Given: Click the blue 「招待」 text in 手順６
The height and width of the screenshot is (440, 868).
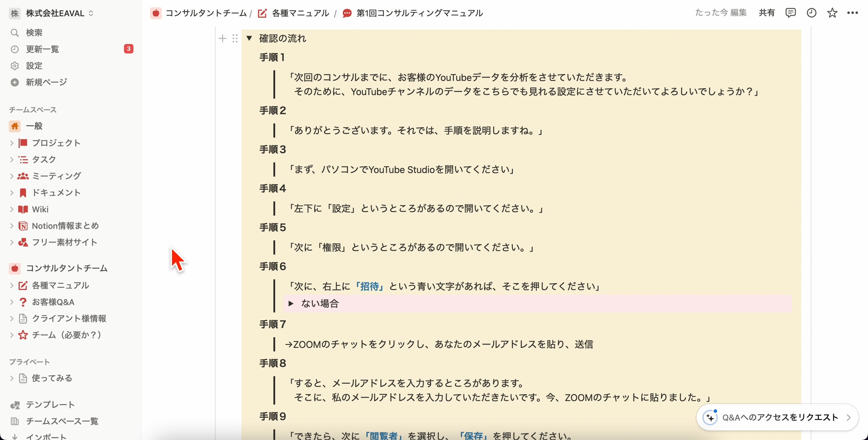Looking at the screenshot, I should click(370, 287).
